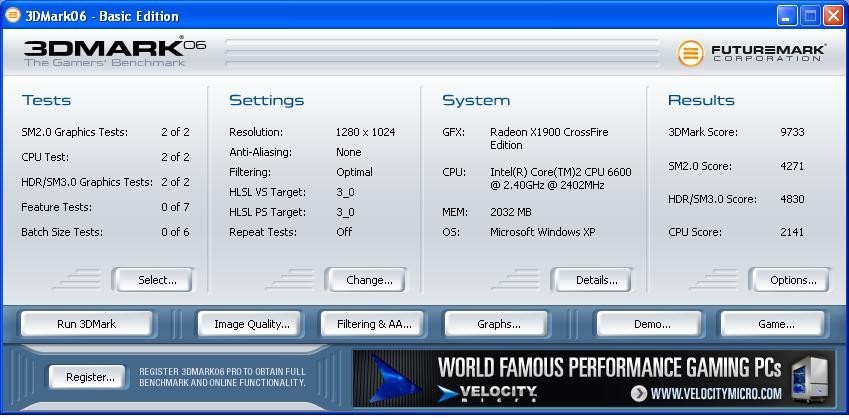Viewport: 849px width, 420px height.
Task: Launch the Demo... button
Action: click(649, 324)
